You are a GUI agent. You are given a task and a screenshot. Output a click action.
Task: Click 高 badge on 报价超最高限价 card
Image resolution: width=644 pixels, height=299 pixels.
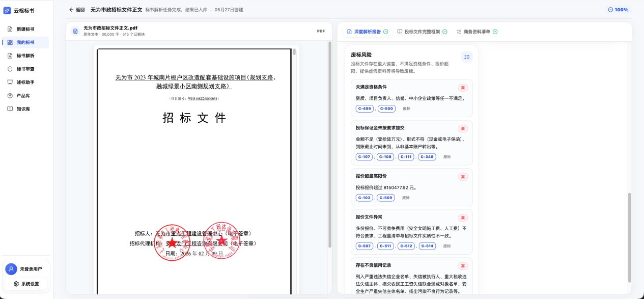pyautogui.click(x=463, y=177)
